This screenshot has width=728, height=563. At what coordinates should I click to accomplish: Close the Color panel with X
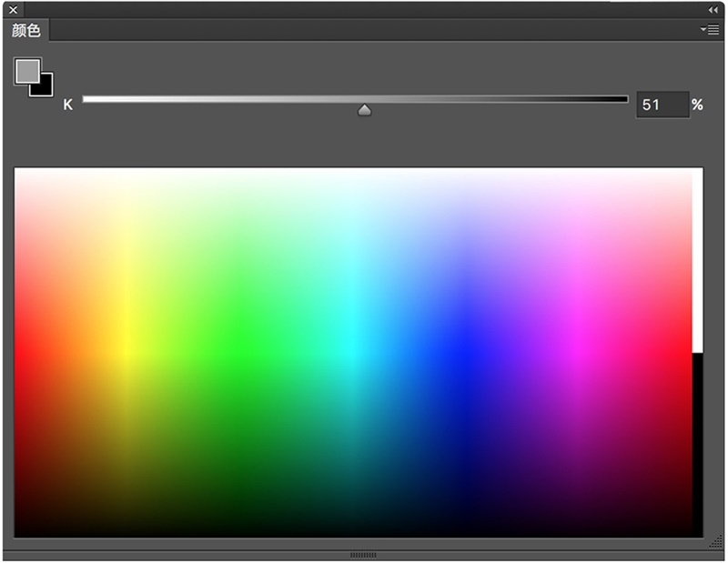[x=13, y=10]
